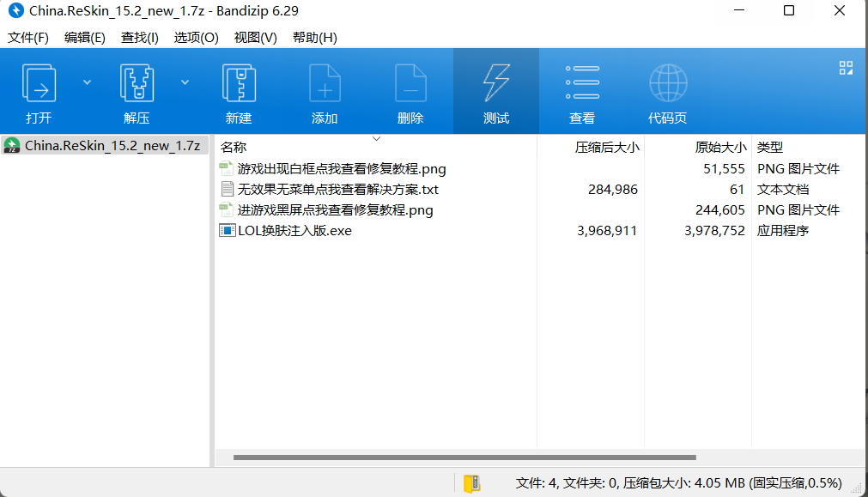Click the New archive (新建) icon
The height and width of the screenshot is (497, 868).
click(239, 83)
